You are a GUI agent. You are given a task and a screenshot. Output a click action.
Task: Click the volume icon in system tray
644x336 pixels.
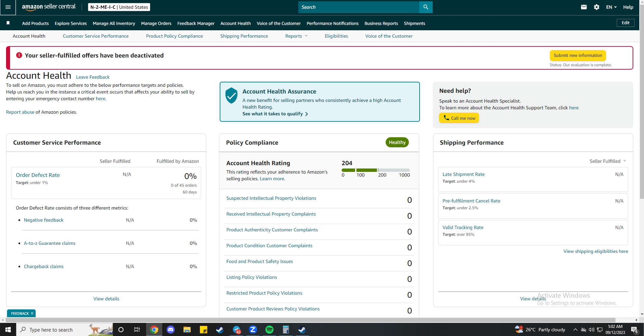click(x=591, y=330)
